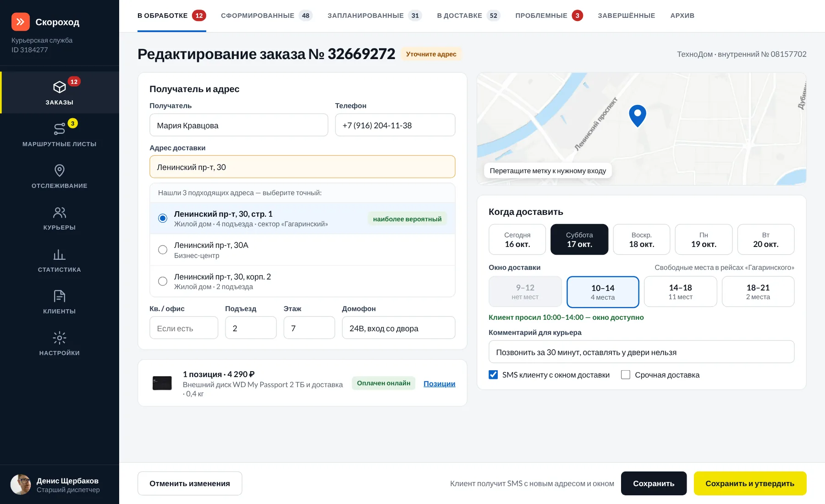The height and width of the screenshot is (504, 825).
Task: Select the 14–18 delivery window
Action: pos(681,291)
